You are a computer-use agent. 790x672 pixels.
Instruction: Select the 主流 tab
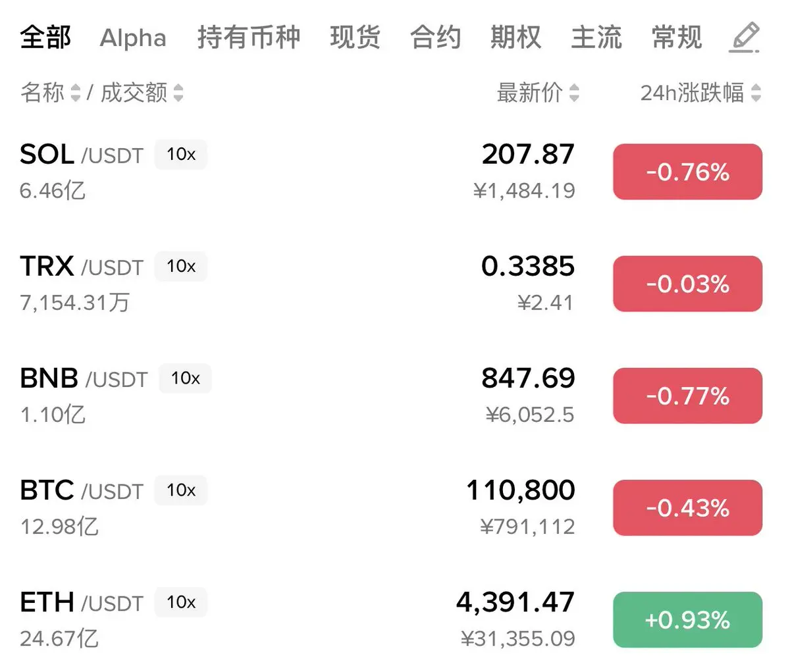[x=596, y=38]
